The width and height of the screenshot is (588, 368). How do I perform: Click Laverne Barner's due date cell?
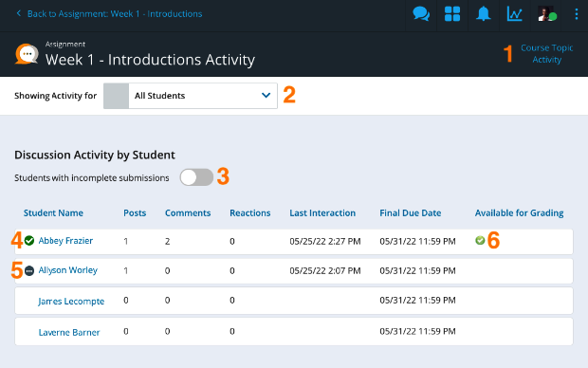417,332
